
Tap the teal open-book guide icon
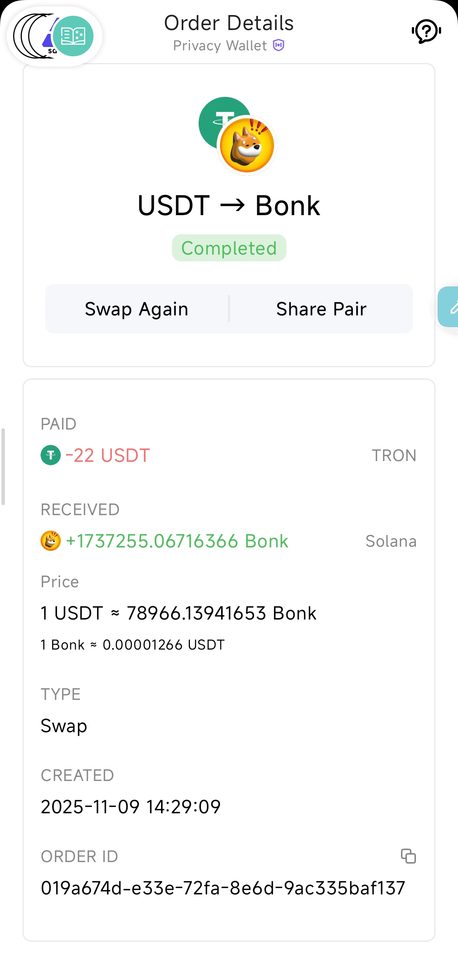73,36
